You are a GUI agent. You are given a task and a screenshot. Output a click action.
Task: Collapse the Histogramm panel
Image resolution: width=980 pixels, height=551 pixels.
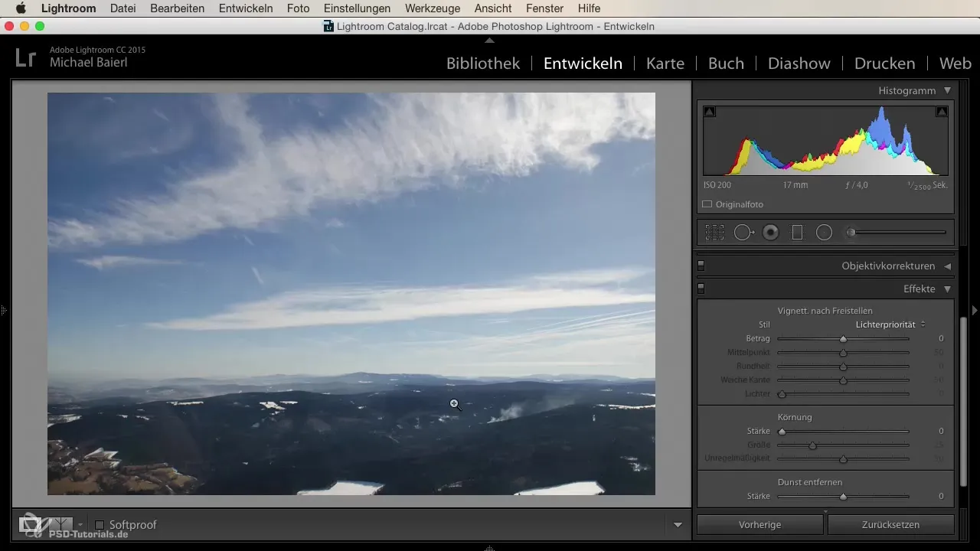947,90
